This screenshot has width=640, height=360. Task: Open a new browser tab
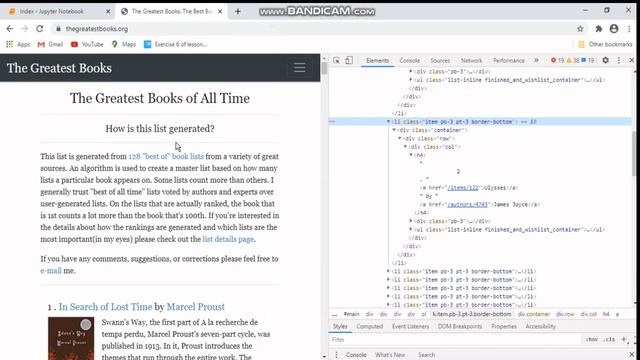(x=238, y=11)
